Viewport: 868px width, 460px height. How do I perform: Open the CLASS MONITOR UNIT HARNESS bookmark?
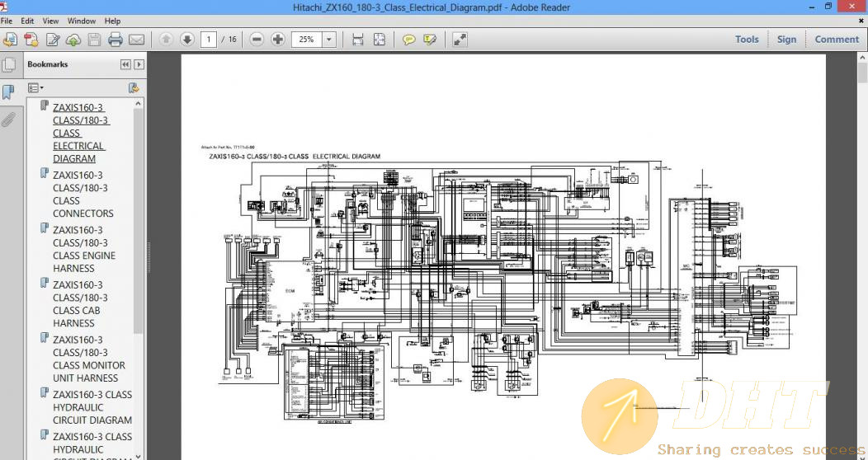[88, 359]
